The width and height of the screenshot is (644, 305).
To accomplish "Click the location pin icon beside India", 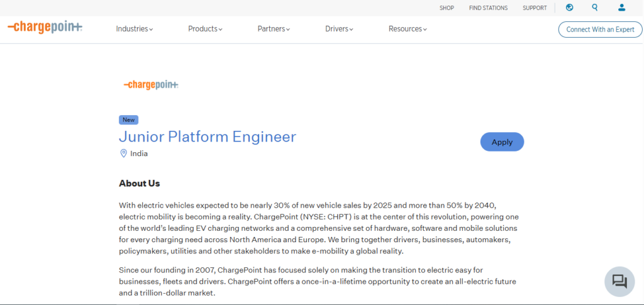I will (123, 153).
